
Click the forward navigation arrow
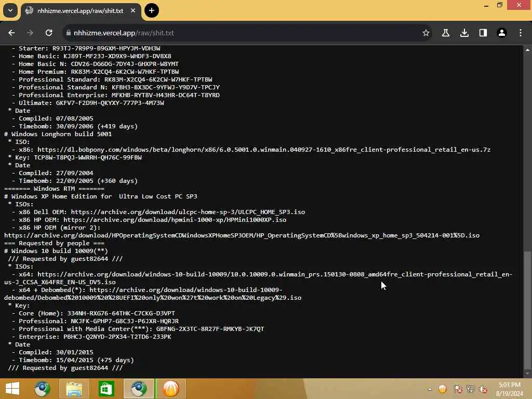pyautogui.click(x=30, y=33)
